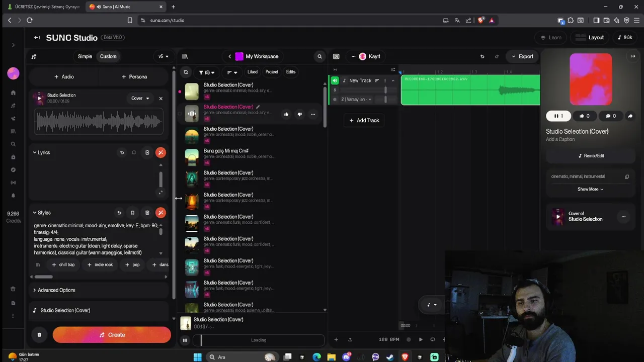Edit title of highlighted cover with pencil

[258, 107]
